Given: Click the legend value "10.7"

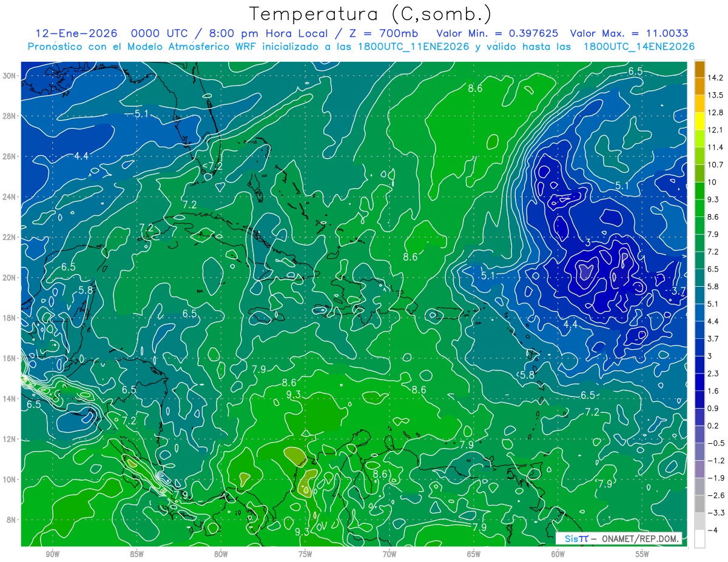Looking at the screenshot, I should pos(715,165).
